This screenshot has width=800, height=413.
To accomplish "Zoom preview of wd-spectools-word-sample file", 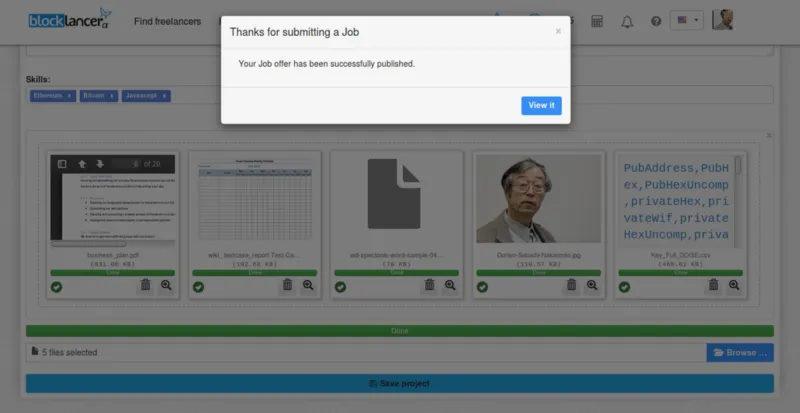I will click(x=450, y=285).
